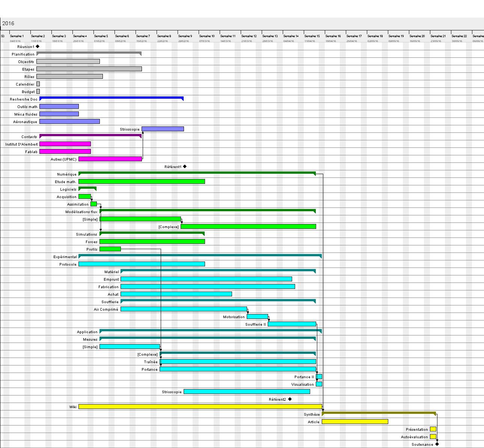Screen dimensions: 484x448
Task: Click the yellow Présentation task box
Action: [433, 429]
